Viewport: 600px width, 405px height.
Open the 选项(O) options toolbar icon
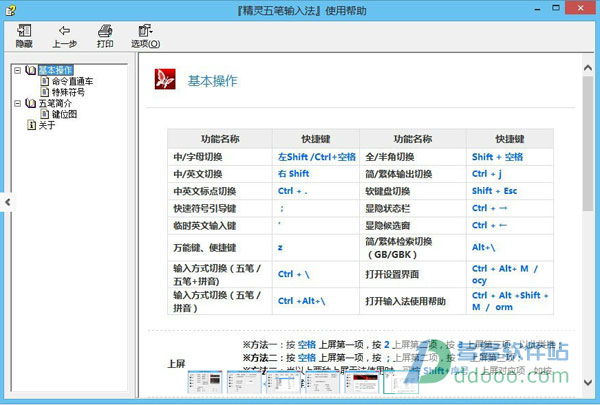[x=145, y=31]
